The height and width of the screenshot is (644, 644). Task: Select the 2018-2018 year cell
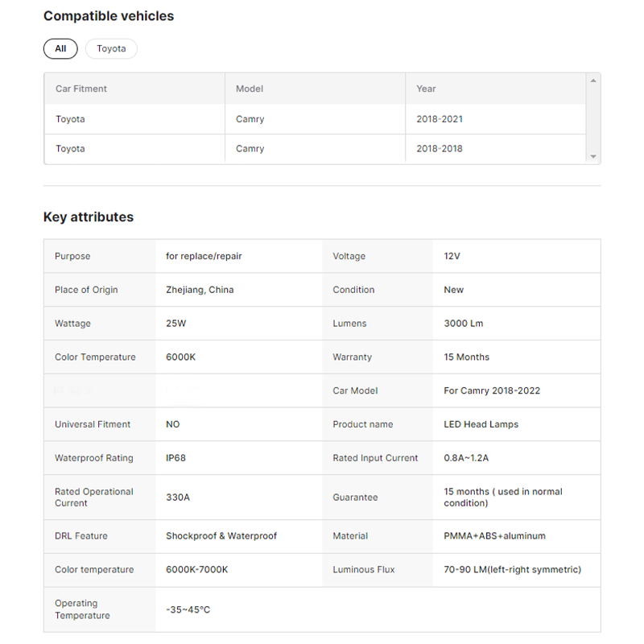(x=440, y=149)
